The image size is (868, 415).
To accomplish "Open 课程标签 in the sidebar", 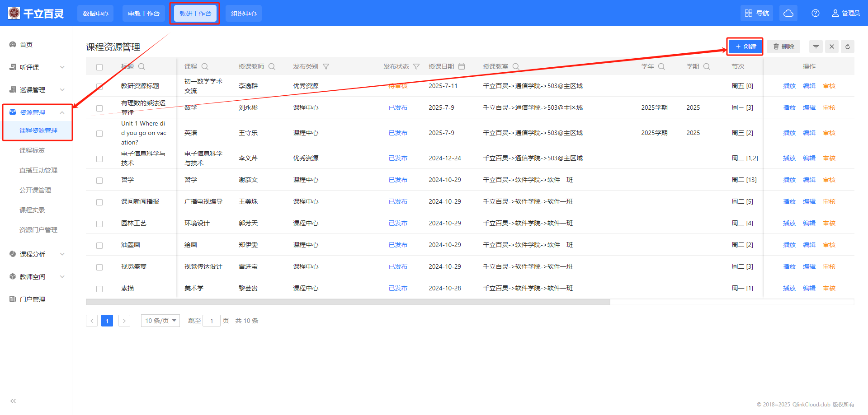I will point(32,150).
